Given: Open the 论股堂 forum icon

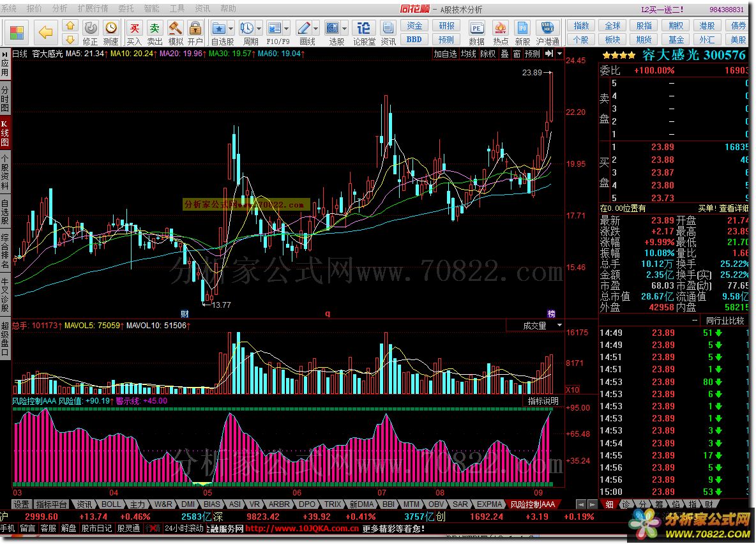Looking at the screenshot, I should point(364,28).
